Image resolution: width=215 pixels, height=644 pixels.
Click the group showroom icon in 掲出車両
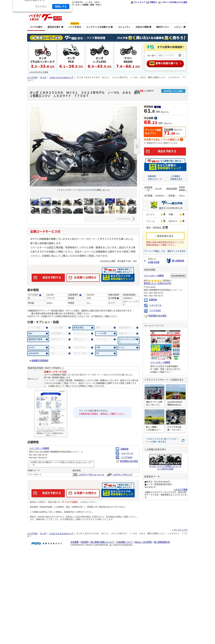coord(75,474)
